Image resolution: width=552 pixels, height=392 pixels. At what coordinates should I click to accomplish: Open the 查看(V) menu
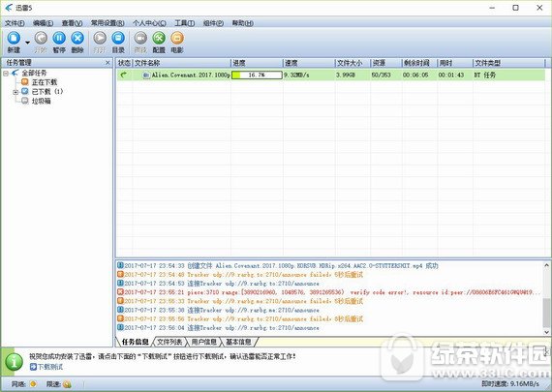(x=72, y=23)
